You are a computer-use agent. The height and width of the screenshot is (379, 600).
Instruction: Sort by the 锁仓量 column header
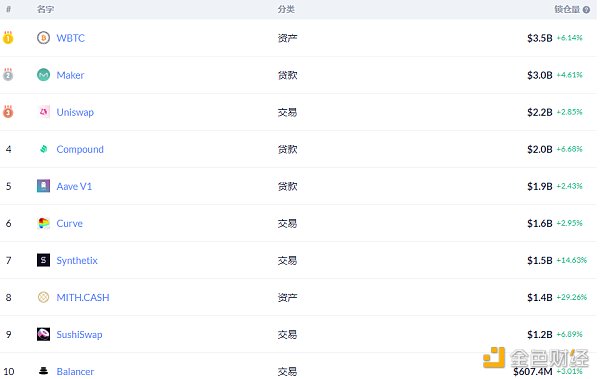click(x=567, y=9)
